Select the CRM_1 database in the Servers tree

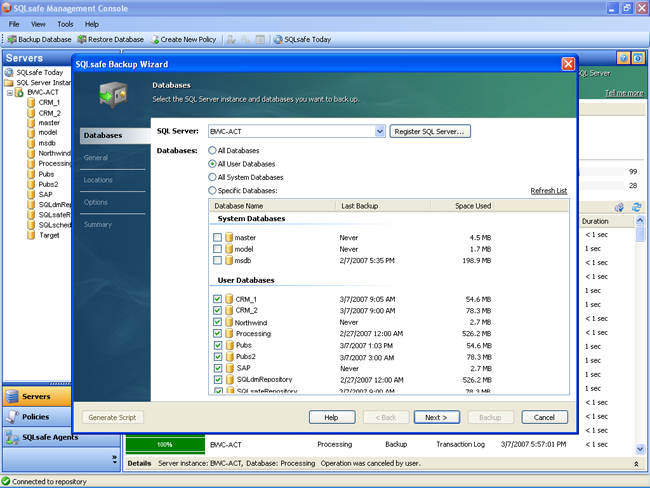(x=49, y=102)
